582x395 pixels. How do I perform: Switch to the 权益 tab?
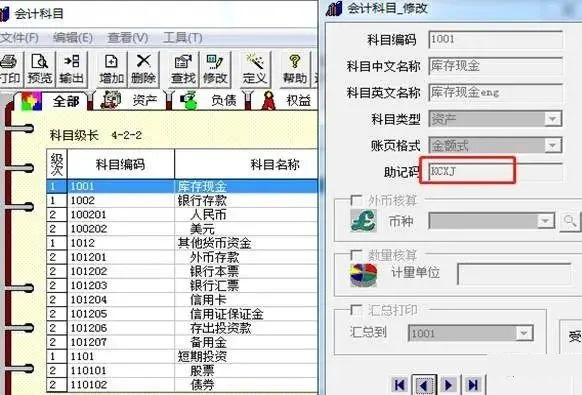pos(287,100)
